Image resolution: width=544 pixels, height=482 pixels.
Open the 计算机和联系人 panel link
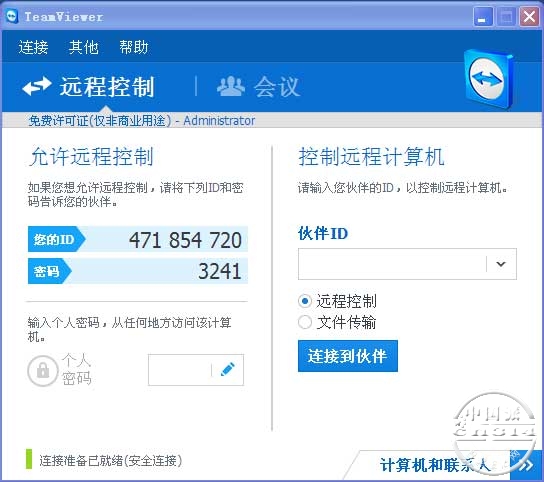tap(435, 465)
